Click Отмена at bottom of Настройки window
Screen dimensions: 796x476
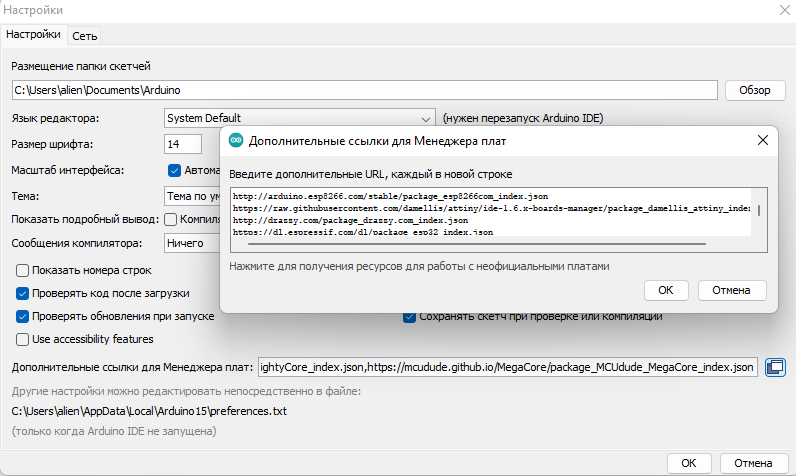tap(753, 463)
